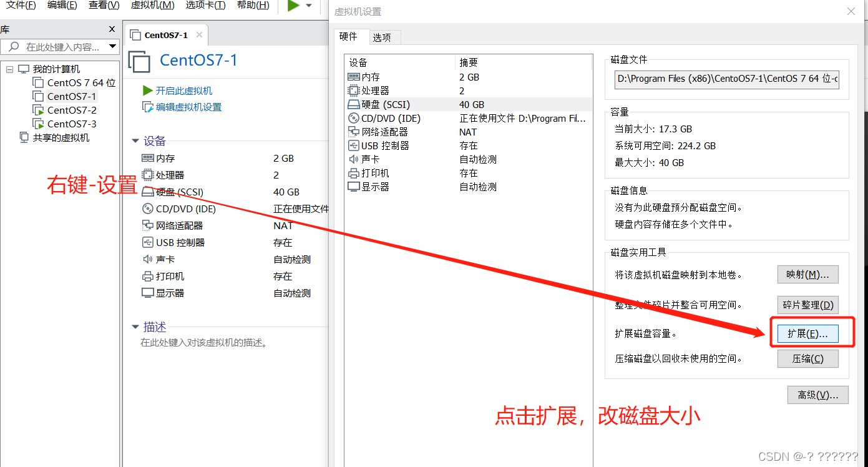Image resolution: width=868 pixels, height=467 pixels.
Task: Collapse the 设备 section
Action: point(135,141)
